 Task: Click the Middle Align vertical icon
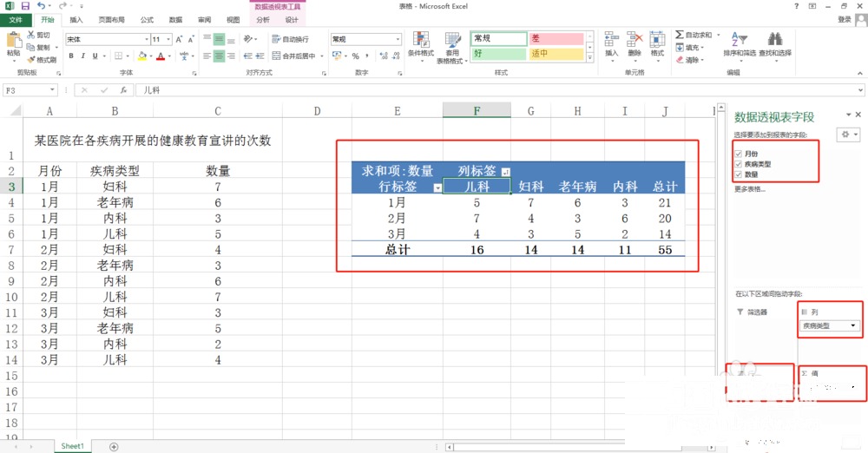[x=220, y=39]
